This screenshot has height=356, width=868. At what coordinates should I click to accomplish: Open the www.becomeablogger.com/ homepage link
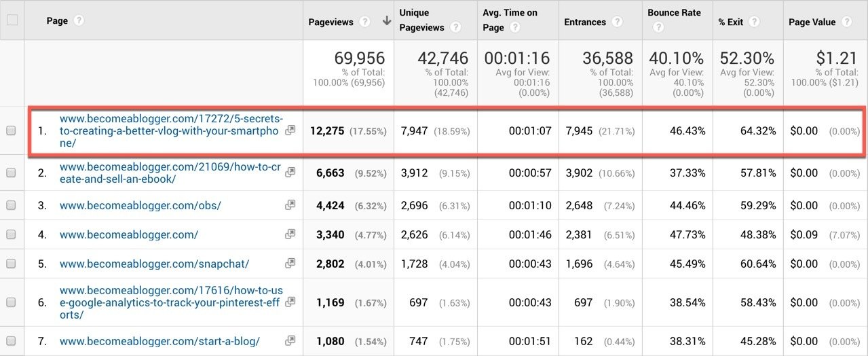129,234
